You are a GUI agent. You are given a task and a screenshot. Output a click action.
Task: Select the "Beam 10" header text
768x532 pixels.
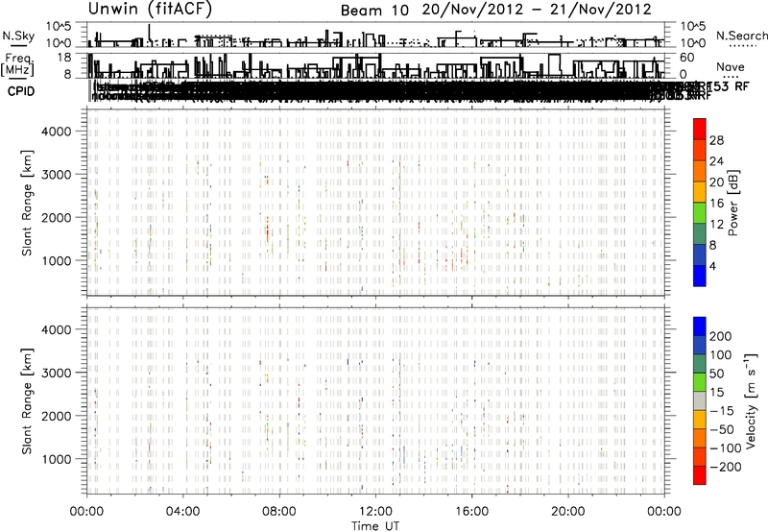(374, 11)
